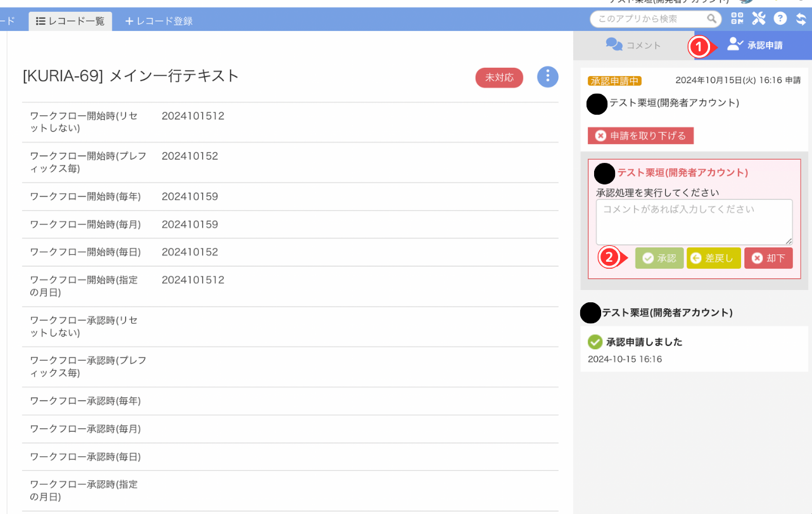Image resolution: width=812 pixels, height=514 pixels.
Task: Open app settings with the wrench icon
Action: coord(758,18)
